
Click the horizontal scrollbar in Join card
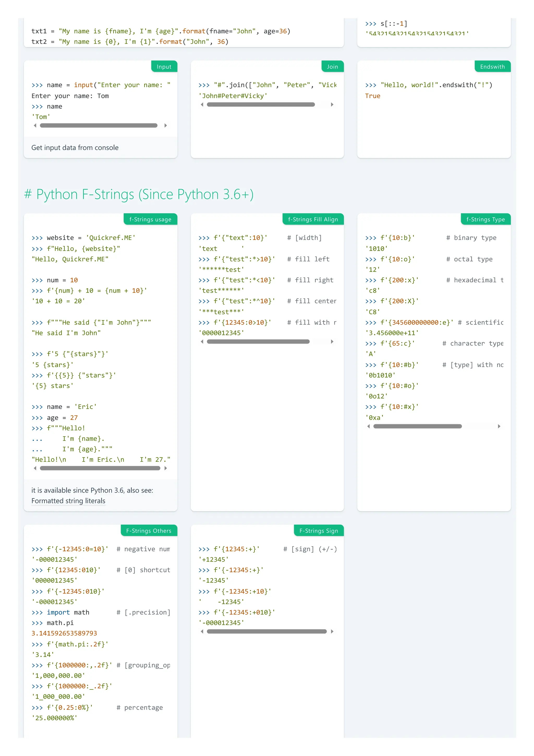(260, 104)
